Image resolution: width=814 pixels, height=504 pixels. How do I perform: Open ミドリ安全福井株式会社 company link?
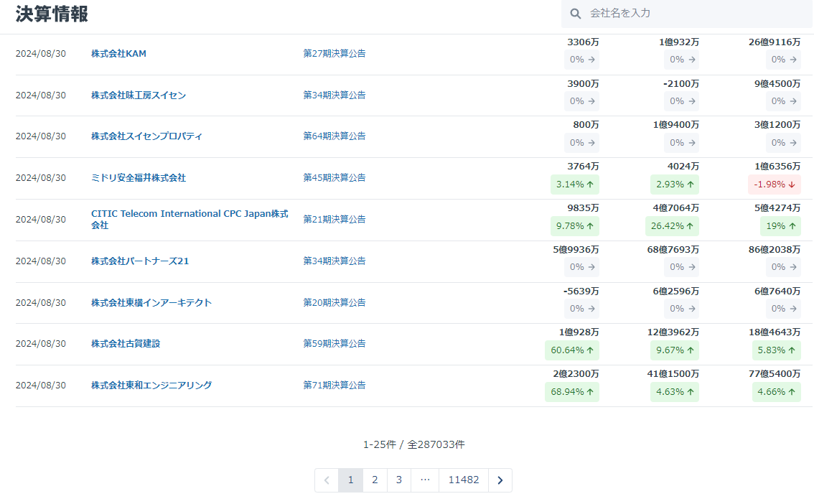coord(139,177)
